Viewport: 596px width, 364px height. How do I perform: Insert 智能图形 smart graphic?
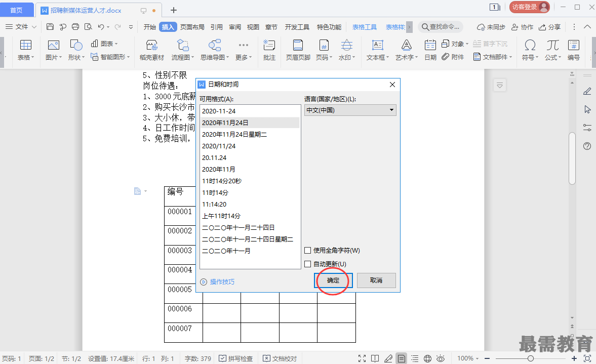pos(110,57)
